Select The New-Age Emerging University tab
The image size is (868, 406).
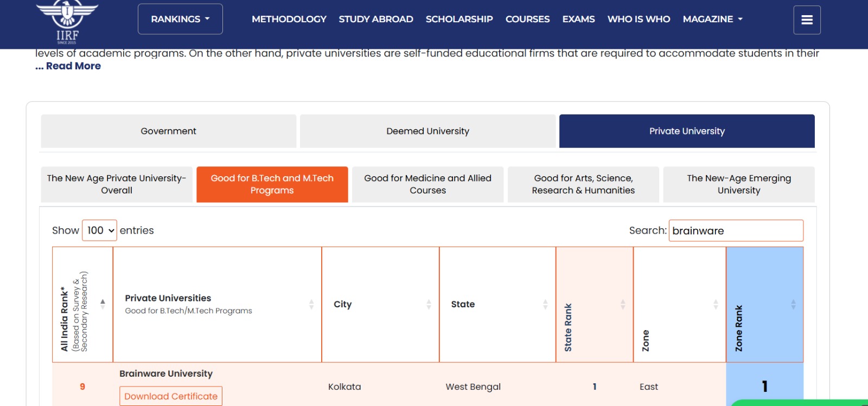point(738,184)
